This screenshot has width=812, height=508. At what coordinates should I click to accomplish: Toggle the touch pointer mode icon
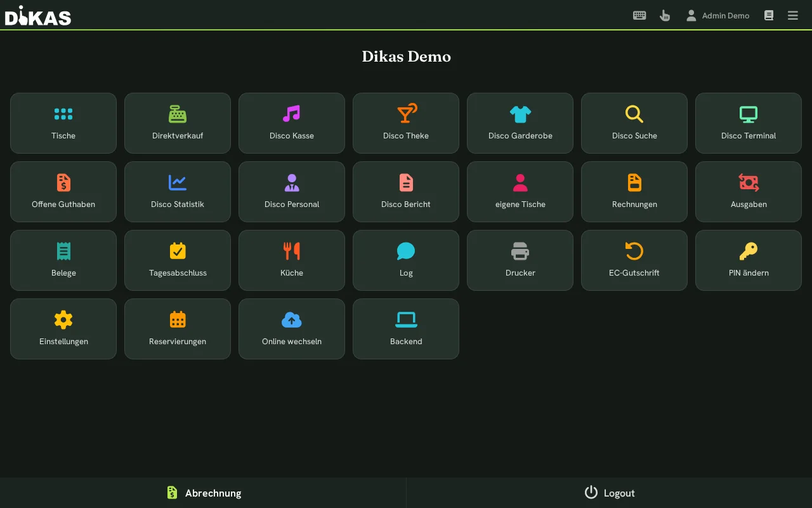665,15
